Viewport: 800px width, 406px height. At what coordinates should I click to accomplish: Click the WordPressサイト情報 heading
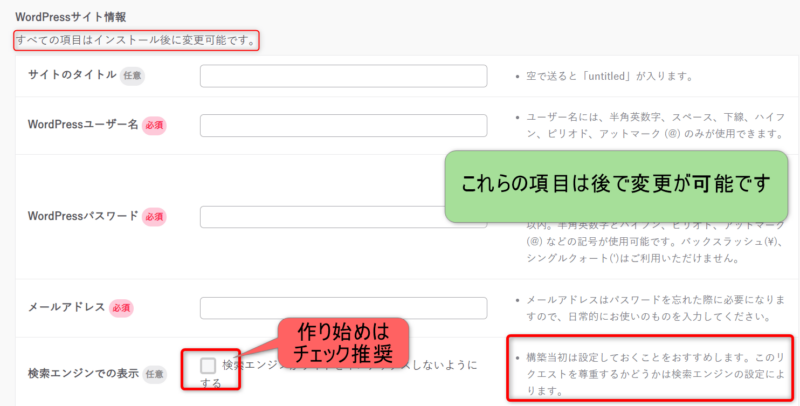coord(70,17)
